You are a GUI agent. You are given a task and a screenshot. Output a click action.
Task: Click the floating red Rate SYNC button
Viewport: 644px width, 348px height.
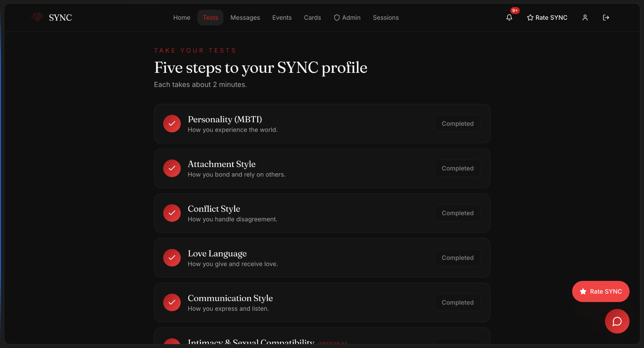coord(601,291)
